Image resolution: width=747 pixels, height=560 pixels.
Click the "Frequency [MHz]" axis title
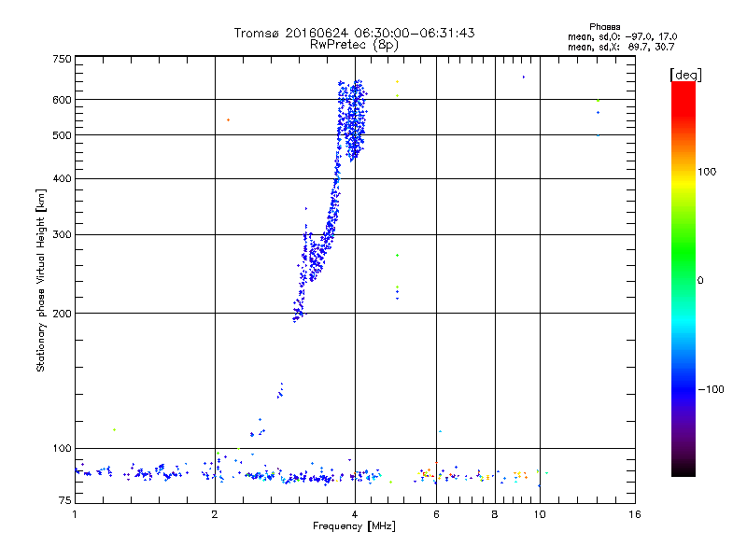coord(354,526)
